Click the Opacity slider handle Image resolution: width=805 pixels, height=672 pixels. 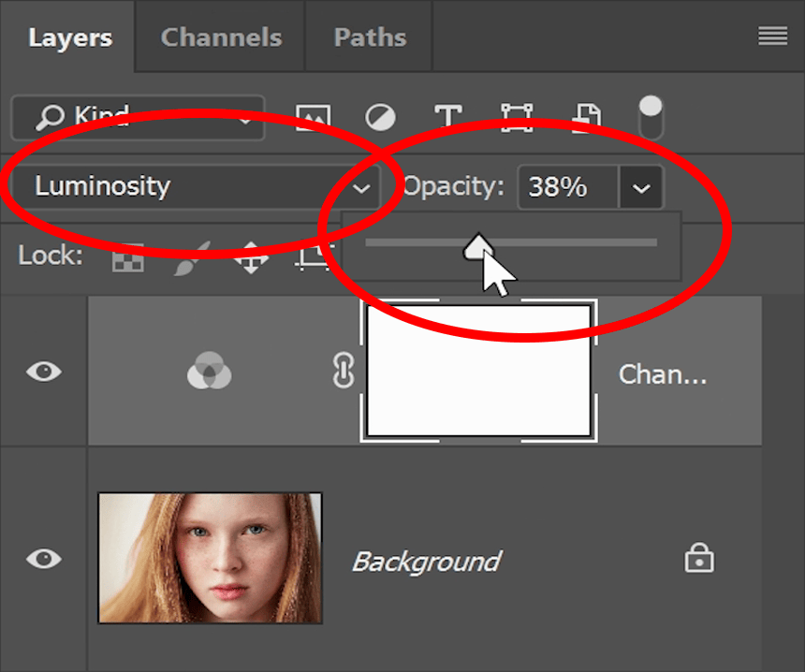[478, 245]
